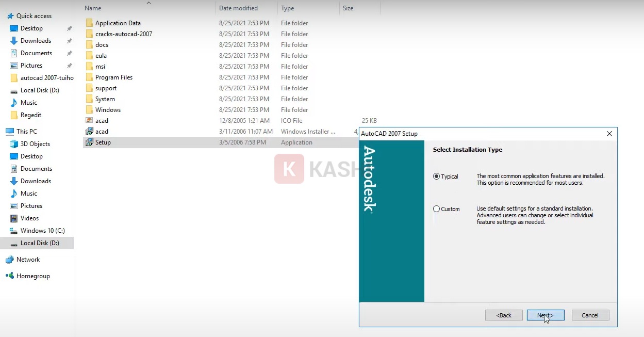Open Quick access in navigation pane
The width and height of the screenshot is (644, 337).
[34, 16]
